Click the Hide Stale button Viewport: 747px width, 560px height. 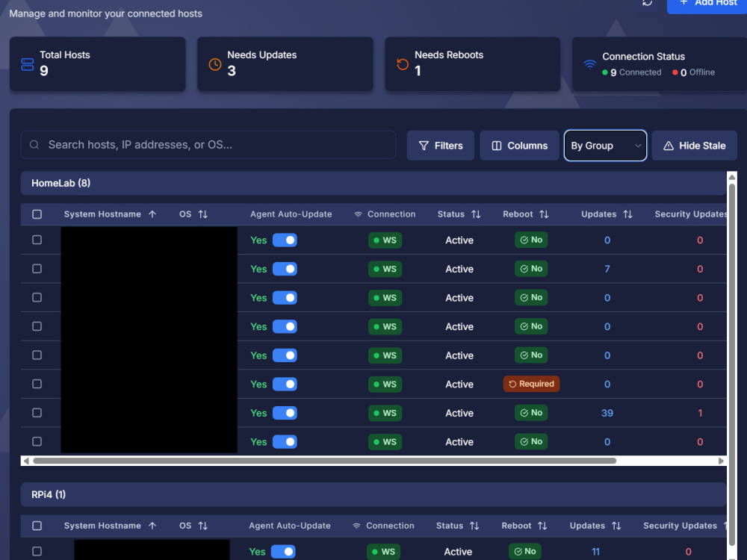695,146
